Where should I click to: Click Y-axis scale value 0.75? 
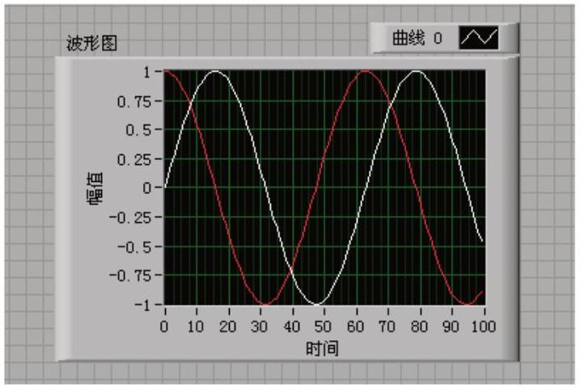(x=134, y=101)
